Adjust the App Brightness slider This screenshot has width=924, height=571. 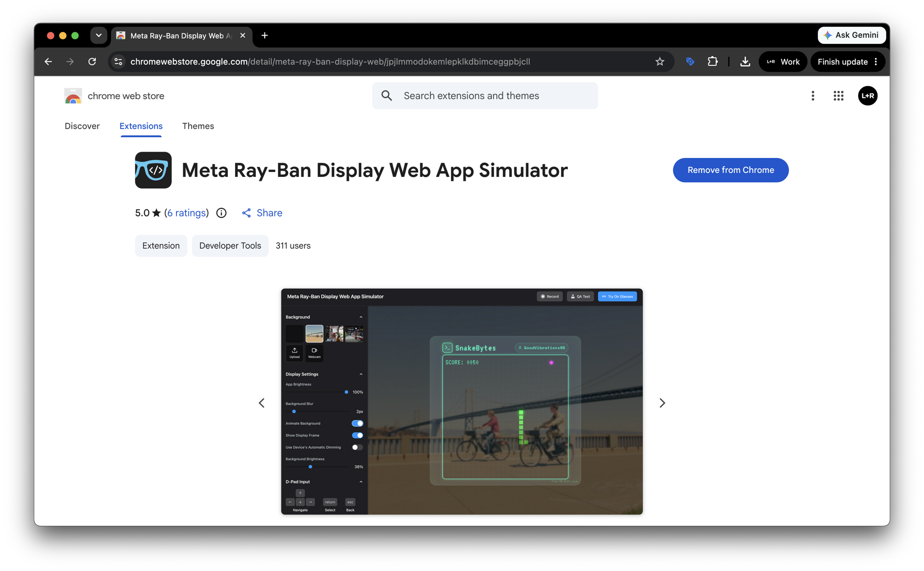[317, 392]
